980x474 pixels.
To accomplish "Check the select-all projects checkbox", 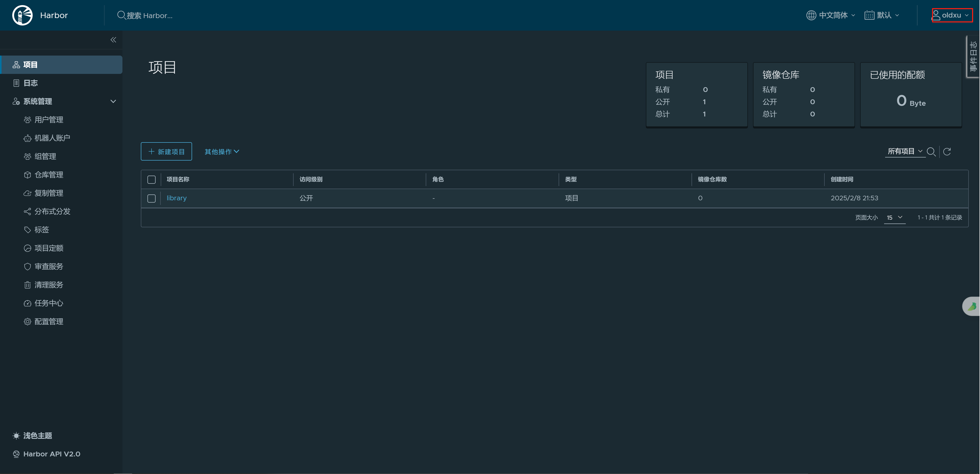I will click(152, 179).
